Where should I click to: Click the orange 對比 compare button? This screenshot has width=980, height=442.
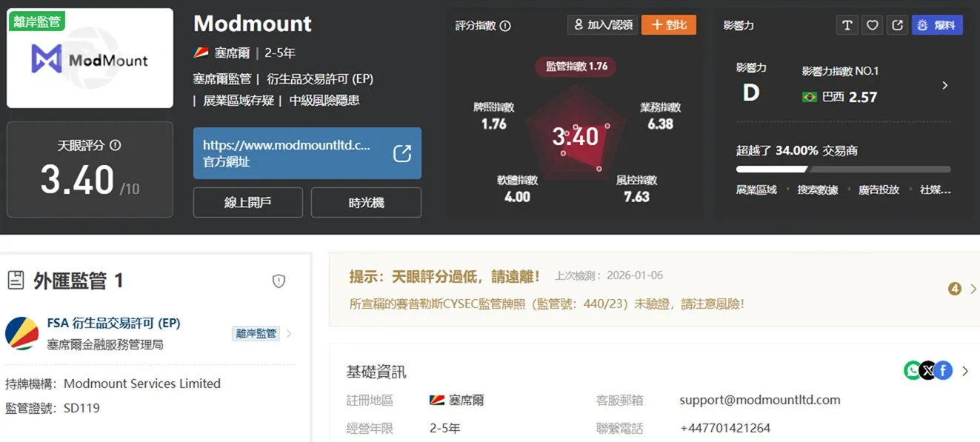tap(669, 25)
